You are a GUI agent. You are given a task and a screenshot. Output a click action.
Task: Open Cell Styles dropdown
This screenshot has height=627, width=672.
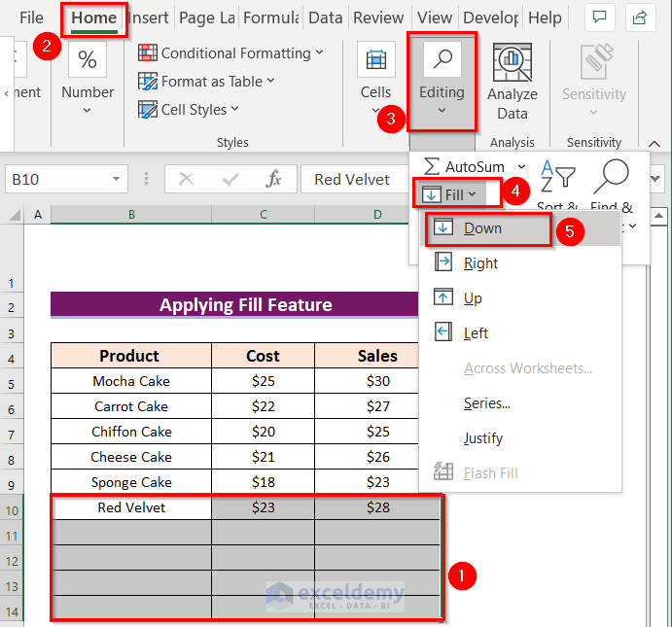[x=189, y=110]
